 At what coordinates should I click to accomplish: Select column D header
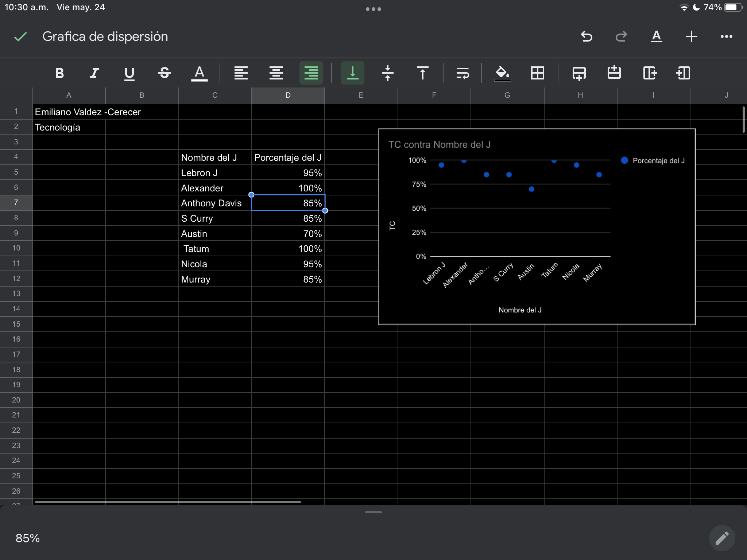coord(288,95)
